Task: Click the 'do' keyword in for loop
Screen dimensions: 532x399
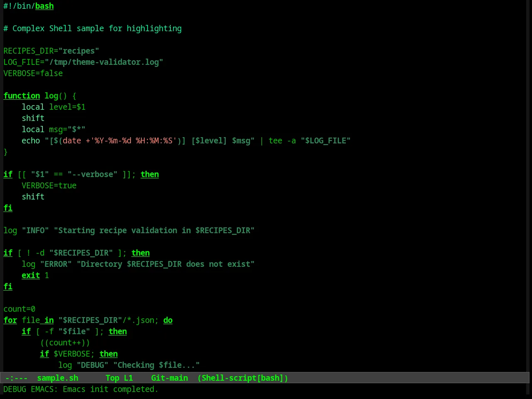Action: tap(168, 320)
